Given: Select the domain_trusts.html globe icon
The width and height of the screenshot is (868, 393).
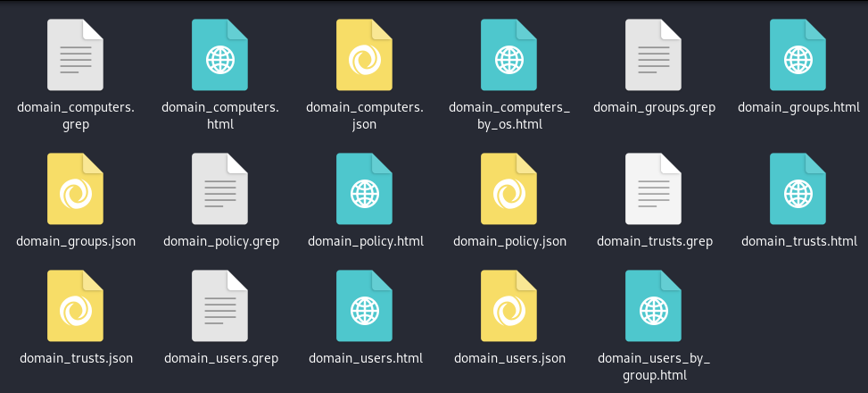Looking at the screenshot, I should click(798, 189).
